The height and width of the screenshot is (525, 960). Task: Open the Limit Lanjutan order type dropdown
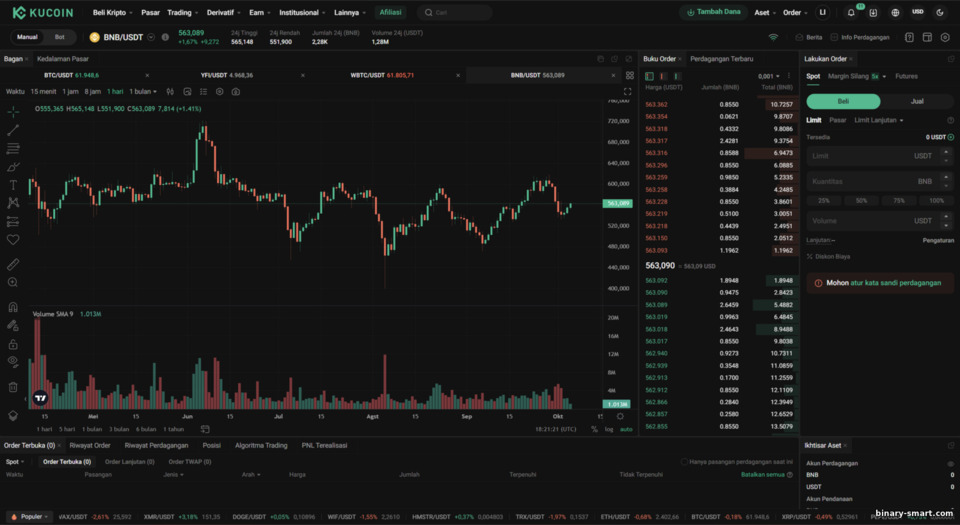[x=879, y=120]
